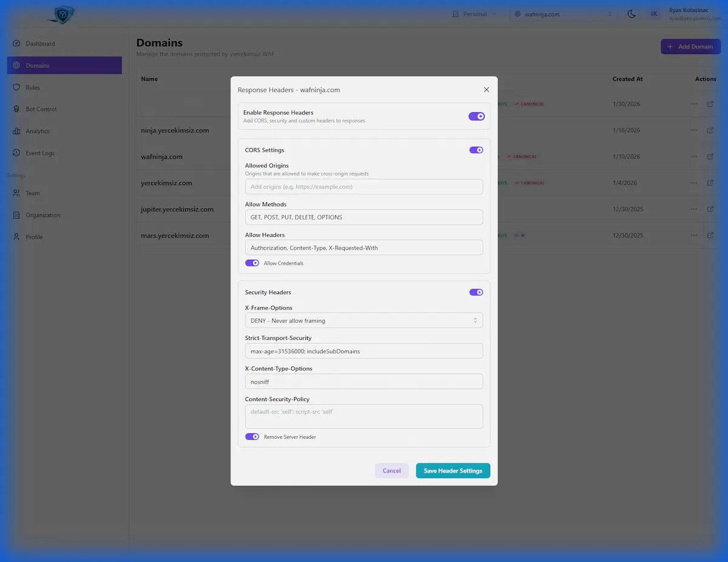Viewport: 728px width, 562px height.
Task: Click the Profile person icon
Action: (16, 237)
